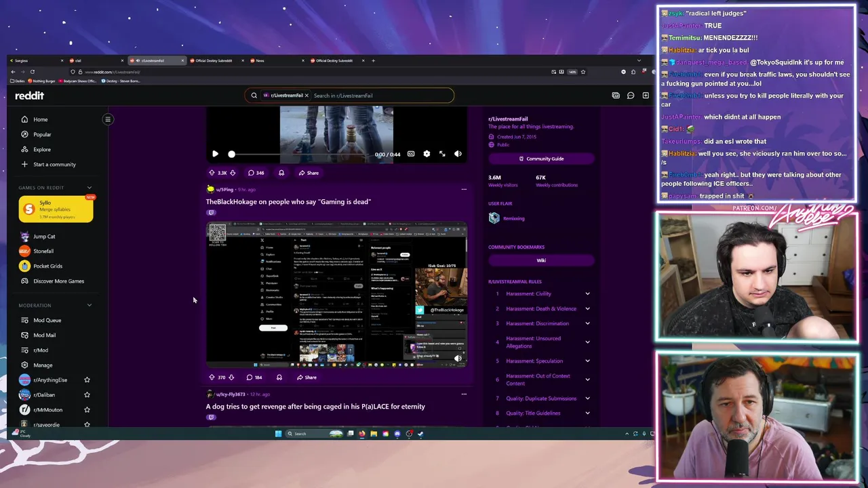This screenshot has width=868, height=488.
Task: Open the Wiki community bookmark
Action: (541, 260)
